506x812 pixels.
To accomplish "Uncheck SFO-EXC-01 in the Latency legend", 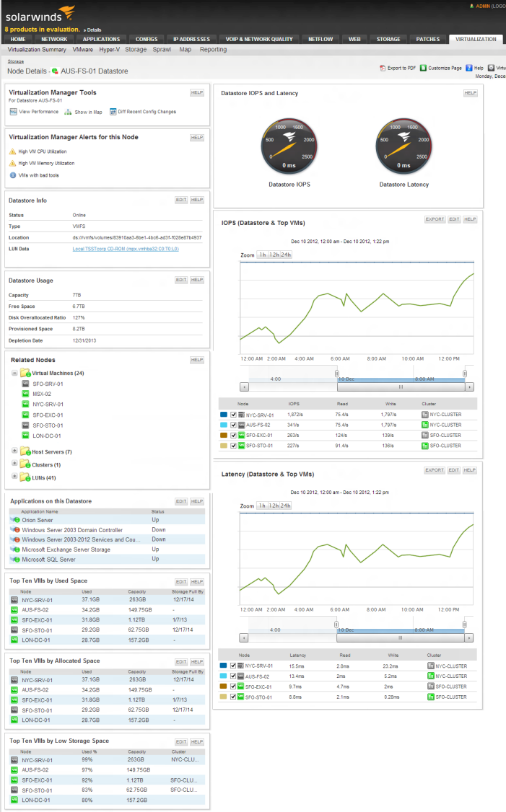I will tap(232, 687).
